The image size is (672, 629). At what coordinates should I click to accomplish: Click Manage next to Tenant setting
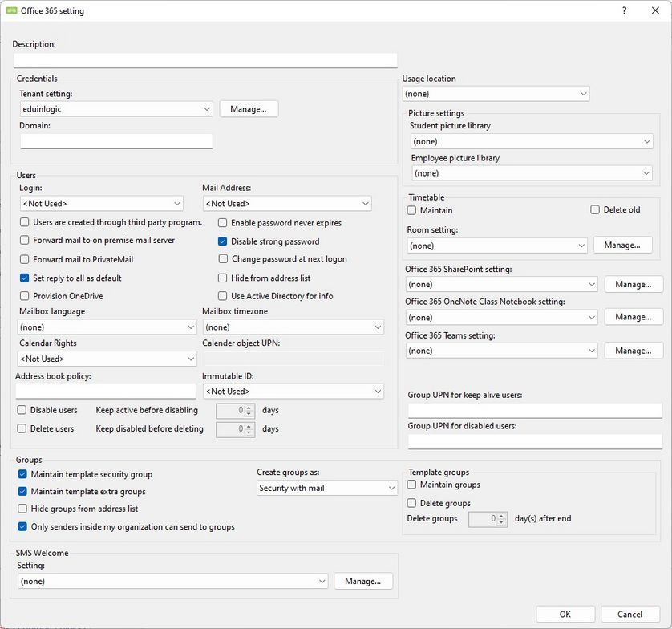pos(249,108)
